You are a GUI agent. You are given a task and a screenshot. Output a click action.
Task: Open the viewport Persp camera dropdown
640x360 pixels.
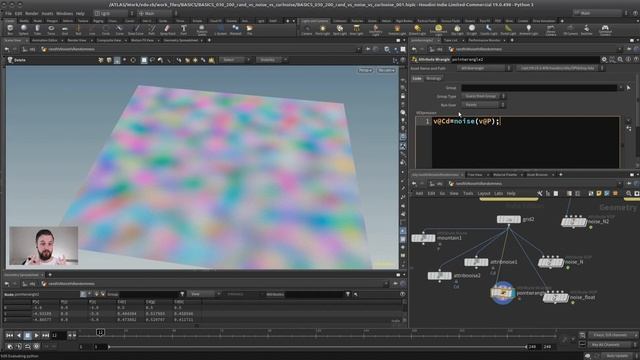pyautogui.click(x=365, y=70)
